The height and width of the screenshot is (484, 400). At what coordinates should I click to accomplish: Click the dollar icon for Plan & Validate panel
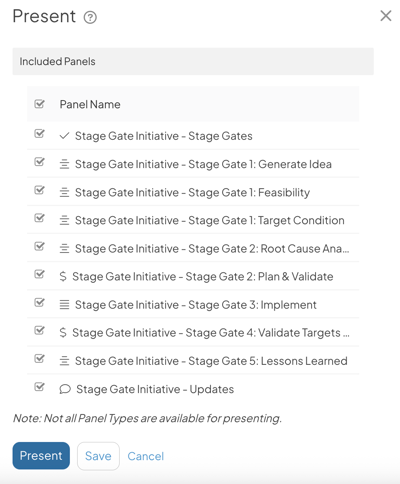(x=63, y=276)
